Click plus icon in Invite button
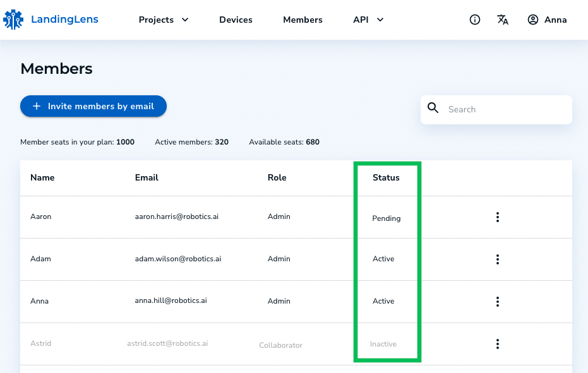 click(37, 106)
